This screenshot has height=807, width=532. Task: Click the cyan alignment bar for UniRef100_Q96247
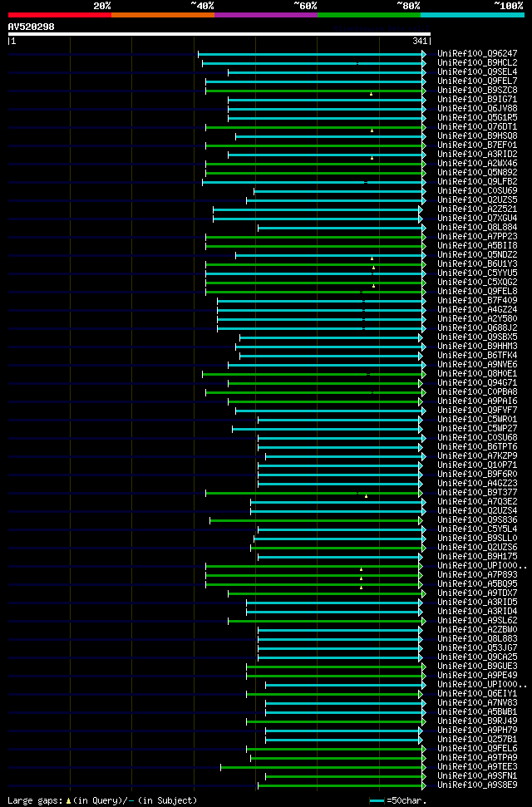[x=312, y=54]
